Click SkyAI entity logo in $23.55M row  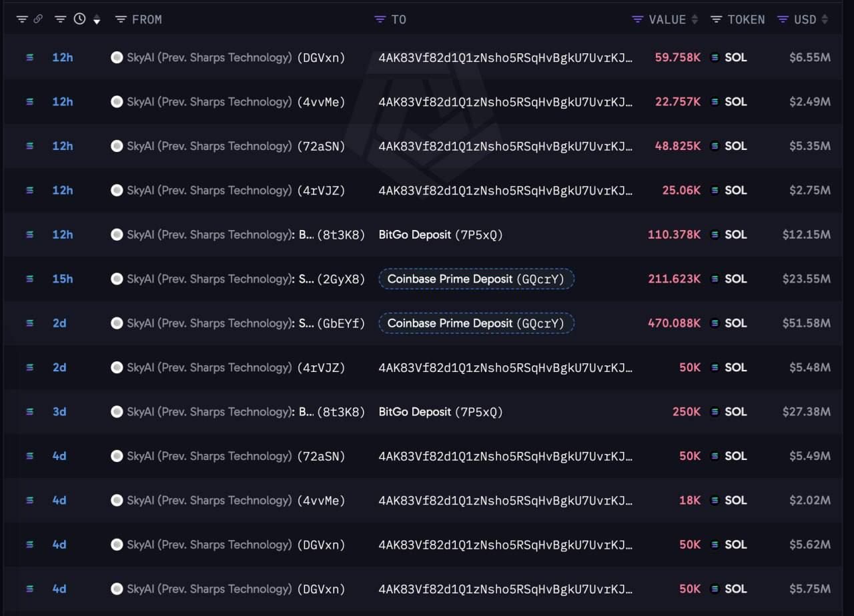tap(117, 279)
